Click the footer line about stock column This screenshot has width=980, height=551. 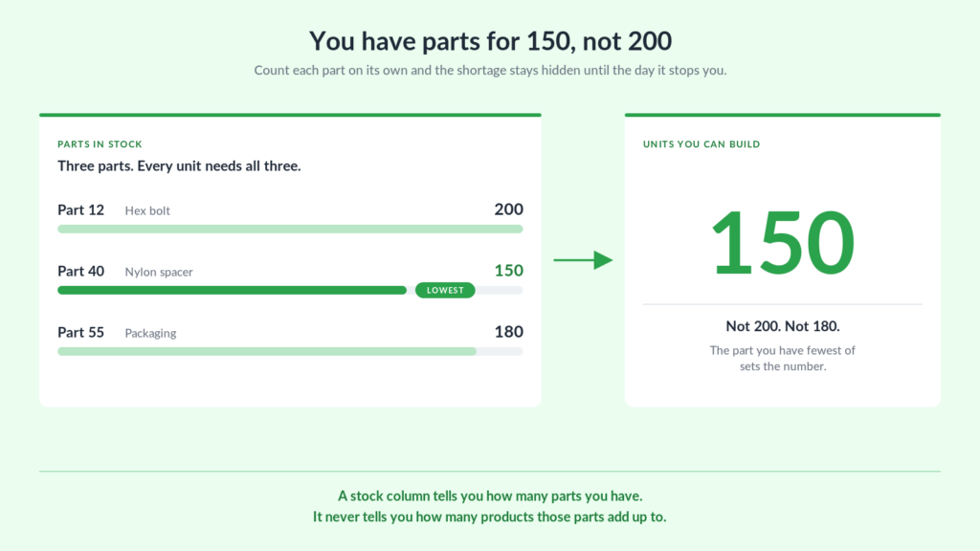[490, 496]
